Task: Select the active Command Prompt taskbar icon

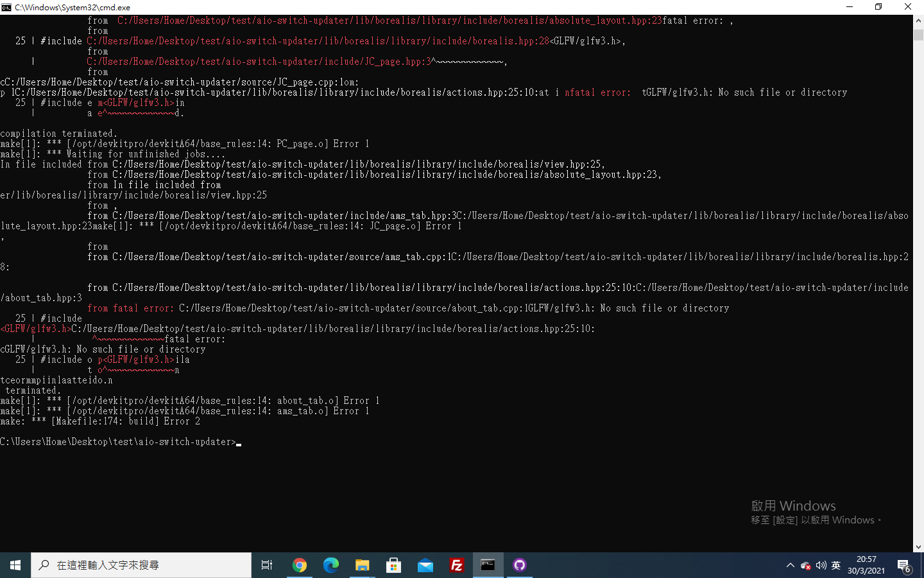Action: (488, 565)
